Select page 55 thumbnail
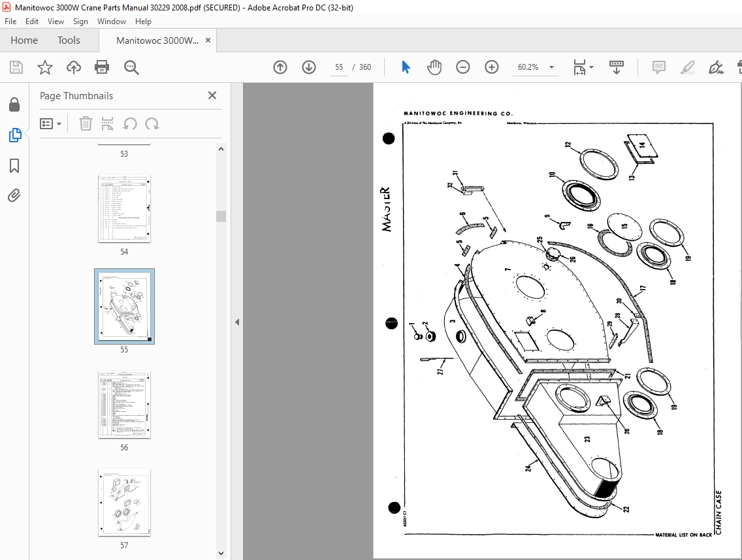The height and width of the screenshot is (560, 742). 124,306
